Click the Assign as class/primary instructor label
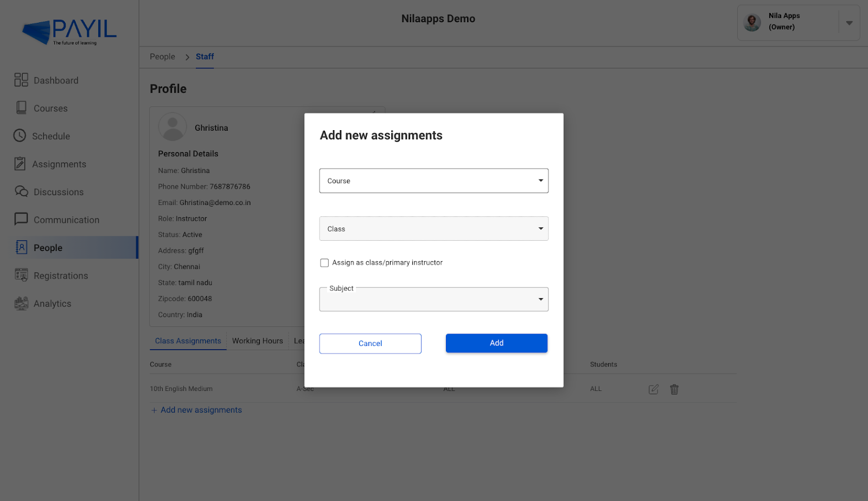The width and height of the screenshot is (868, 501). pyautogui.click(x=387, y=262)
